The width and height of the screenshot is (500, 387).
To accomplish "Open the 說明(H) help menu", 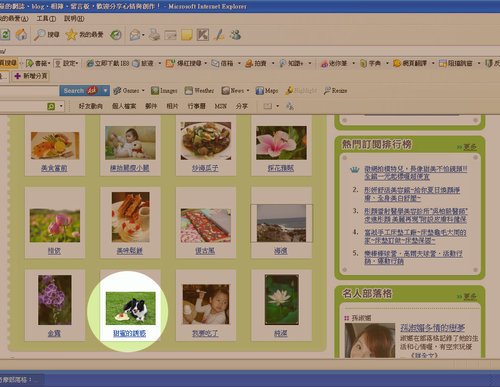I will point(74,19).
